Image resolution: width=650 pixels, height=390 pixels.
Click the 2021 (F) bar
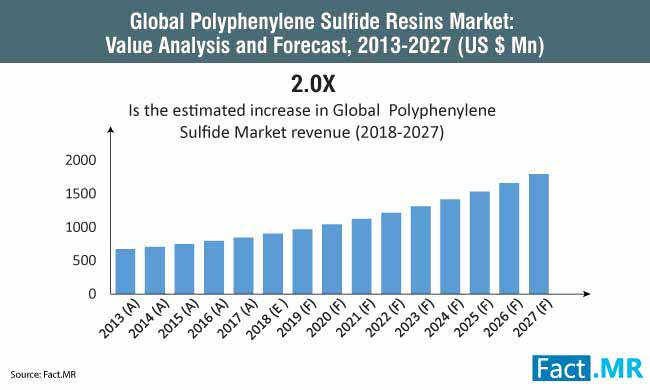pos(361,256)
